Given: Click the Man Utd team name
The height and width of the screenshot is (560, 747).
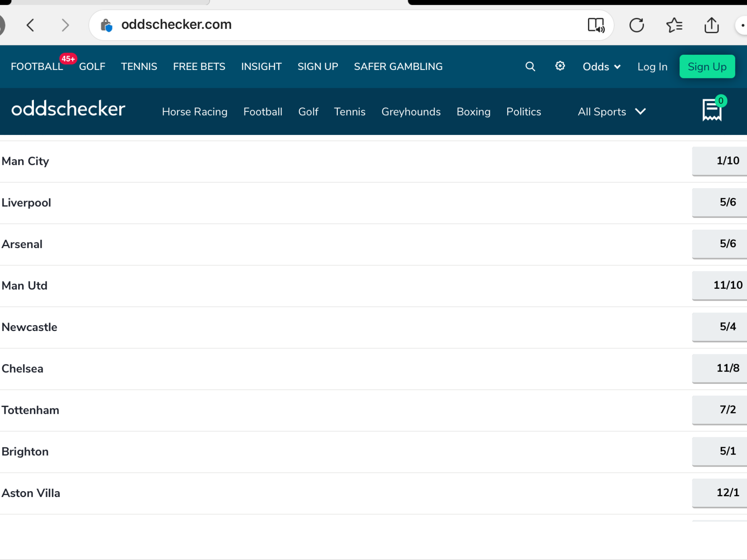Looking at the screenshot, I should (x=24, y=285).
